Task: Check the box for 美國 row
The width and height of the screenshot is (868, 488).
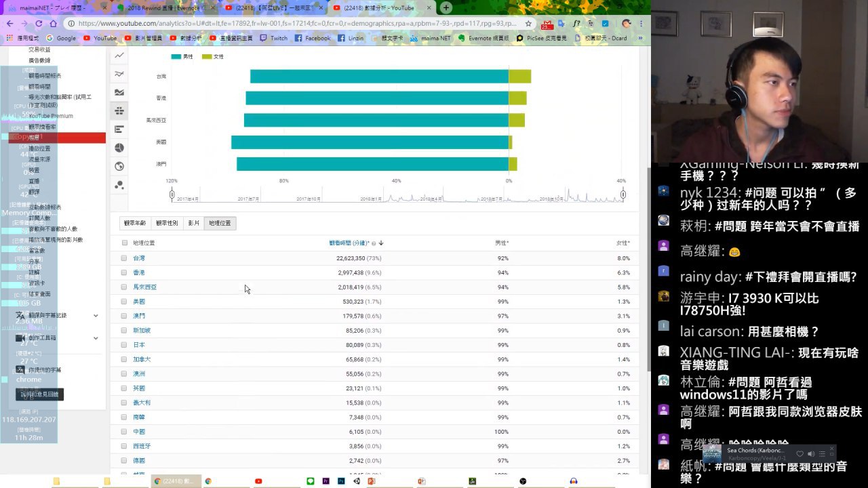Action: click(124, 302)
